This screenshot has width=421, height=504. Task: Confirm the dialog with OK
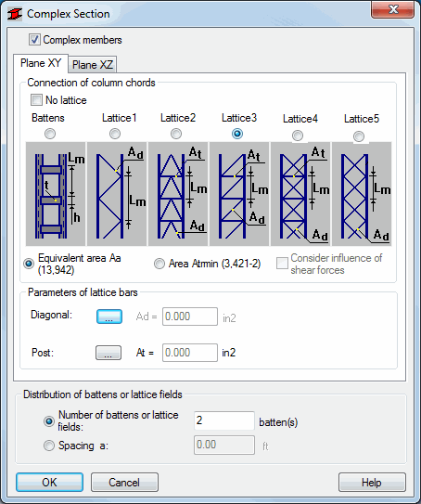49,483
